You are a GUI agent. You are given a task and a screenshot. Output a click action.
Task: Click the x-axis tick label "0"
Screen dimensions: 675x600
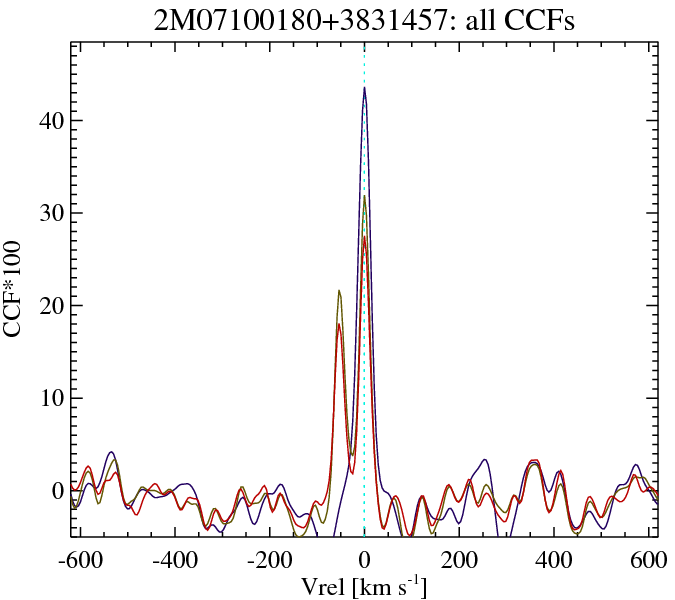pyautogui.click(x=364, y=559)
